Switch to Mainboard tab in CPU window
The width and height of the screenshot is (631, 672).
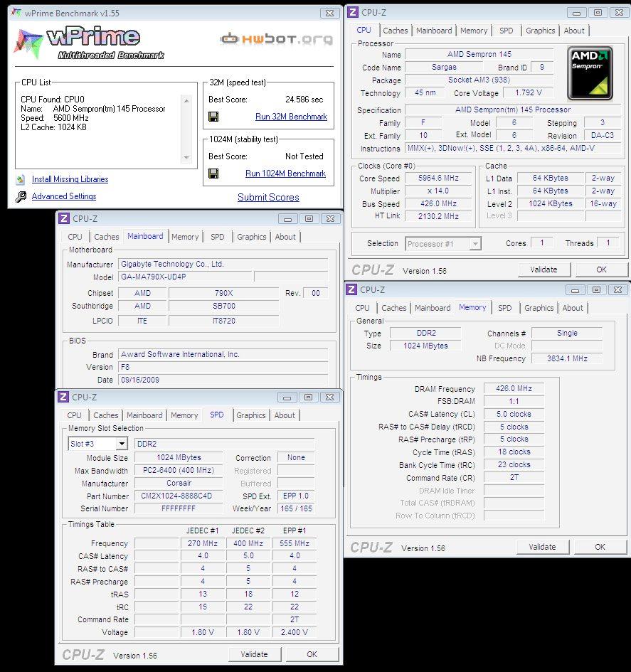pyautogui.click(x=434, y=31)
